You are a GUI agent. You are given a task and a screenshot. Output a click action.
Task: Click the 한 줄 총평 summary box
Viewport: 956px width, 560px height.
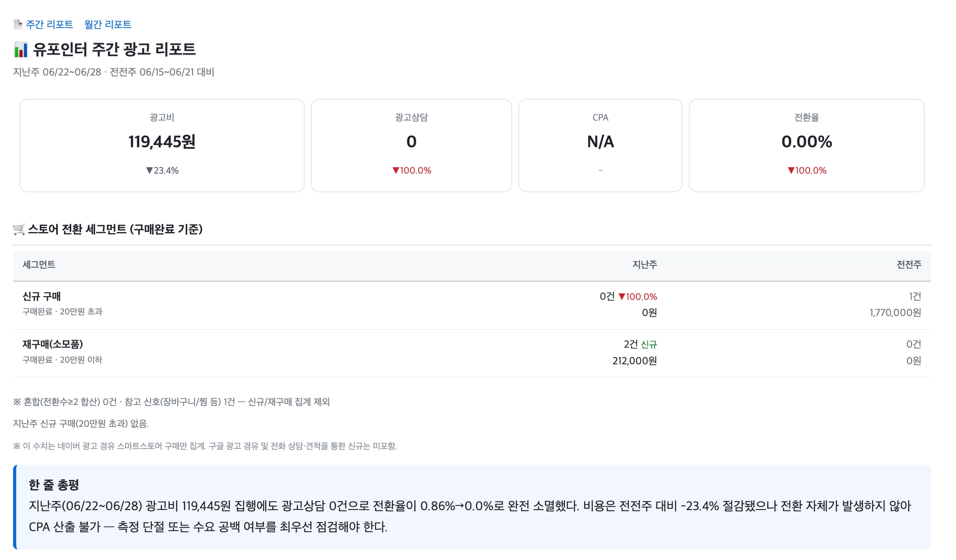(x=472, y=507)
